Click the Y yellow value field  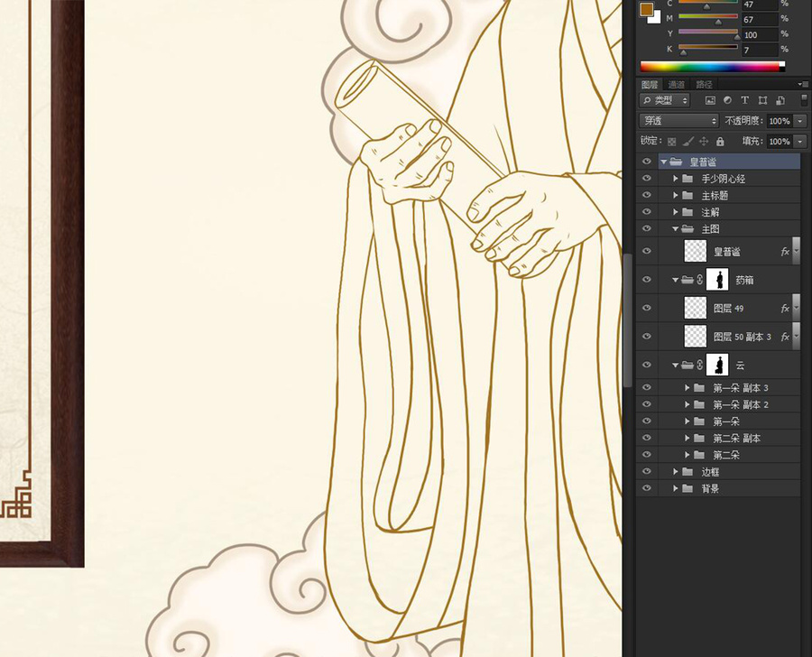759,34
